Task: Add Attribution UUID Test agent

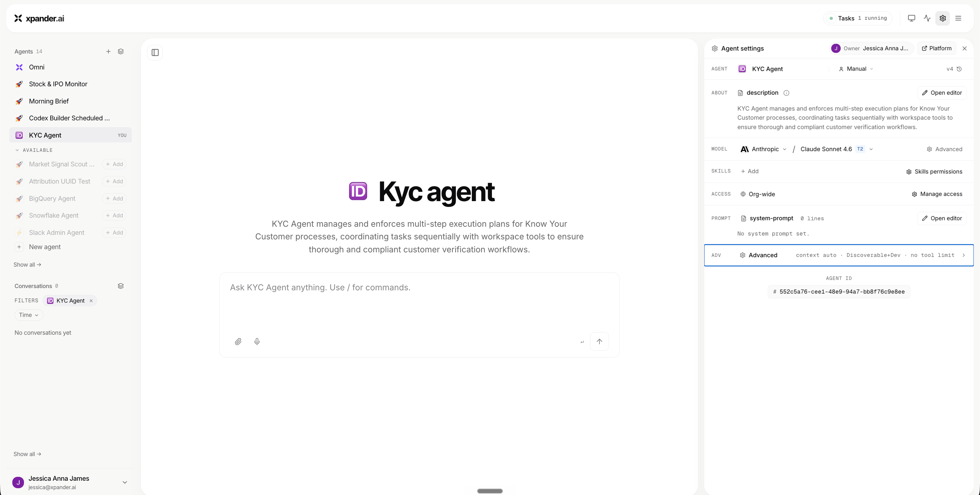Action: pyautogui.click(x=114, y=182)
